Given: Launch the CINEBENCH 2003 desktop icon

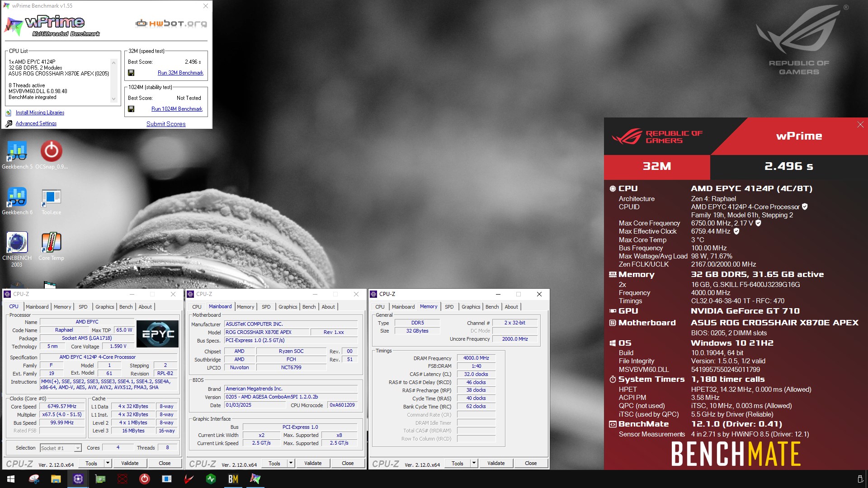Looking at the screenshot, I should pos(17,249).
